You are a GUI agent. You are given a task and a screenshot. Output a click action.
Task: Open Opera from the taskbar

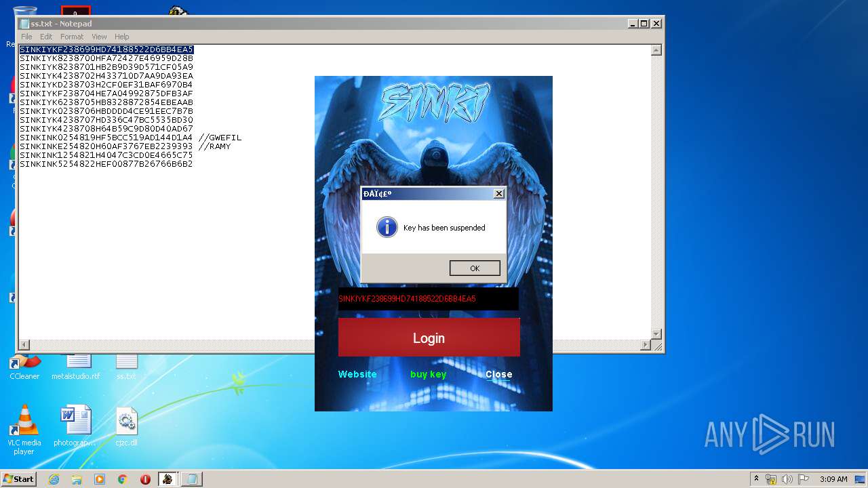tap(145, 479)
